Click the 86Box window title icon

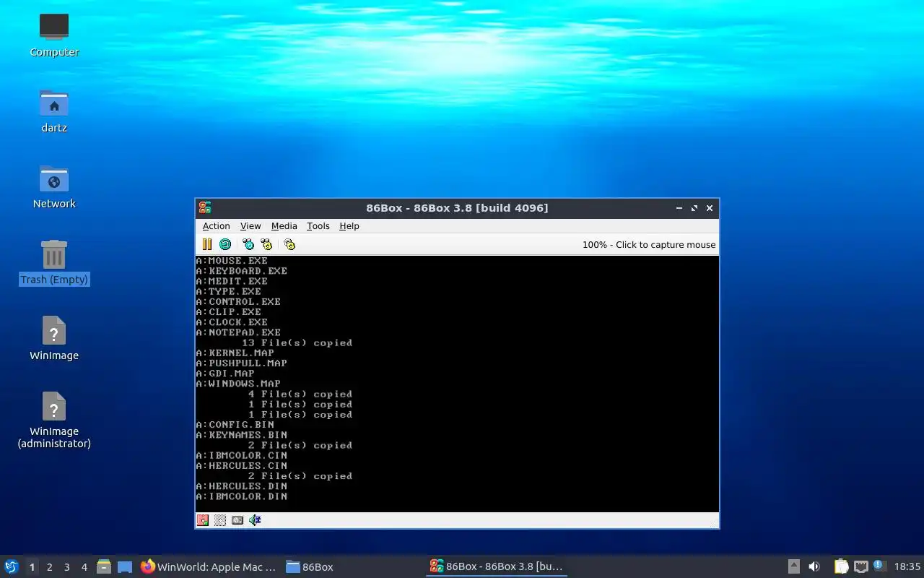pyautogui.click(x=205, y=208)
